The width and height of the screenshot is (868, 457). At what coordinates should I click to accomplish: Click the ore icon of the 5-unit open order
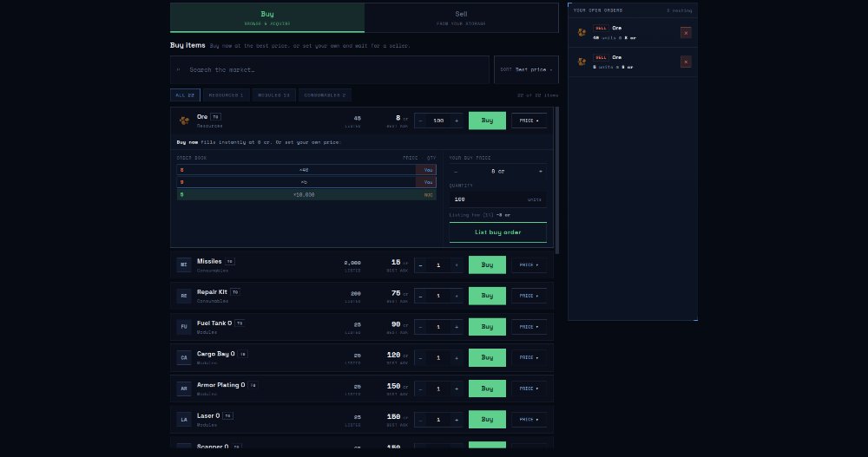click(582, 62)
